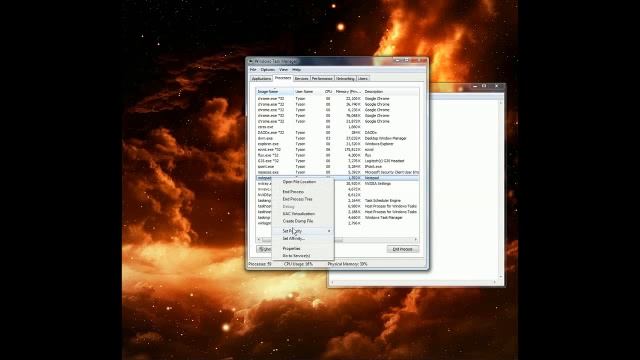Open the Networking tab
This screenshot has width=640, height=360.
[345, 78]
